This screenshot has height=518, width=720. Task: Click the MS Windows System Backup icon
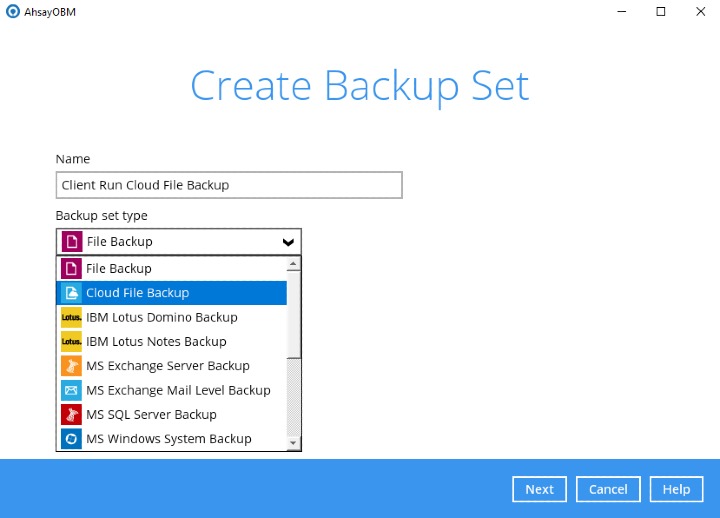70,439
